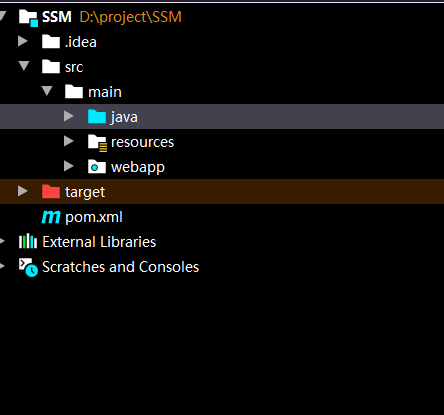Click the src folder icon
The height and width of the screenshot is (415, 444).
click(x=51, y=67)
